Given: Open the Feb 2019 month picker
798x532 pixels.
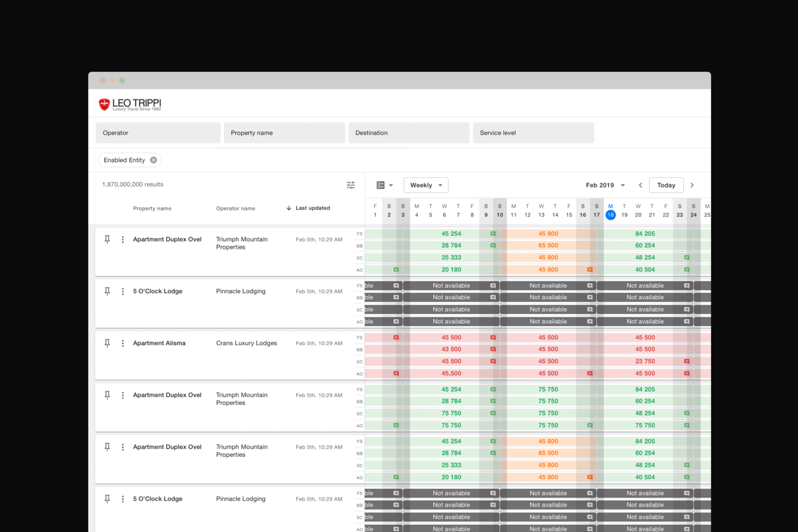Looking at the screenshot, I should tap(605, 185).
